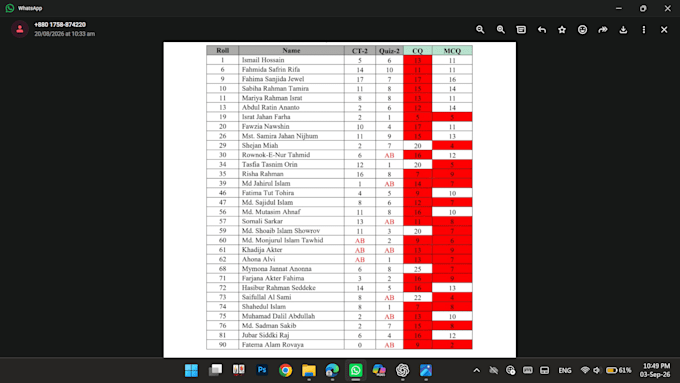This screenshot has width=680, height=383.
Task: Open Copilot from the taskbar
Action: pyautogui.click(x=379, y=370)
